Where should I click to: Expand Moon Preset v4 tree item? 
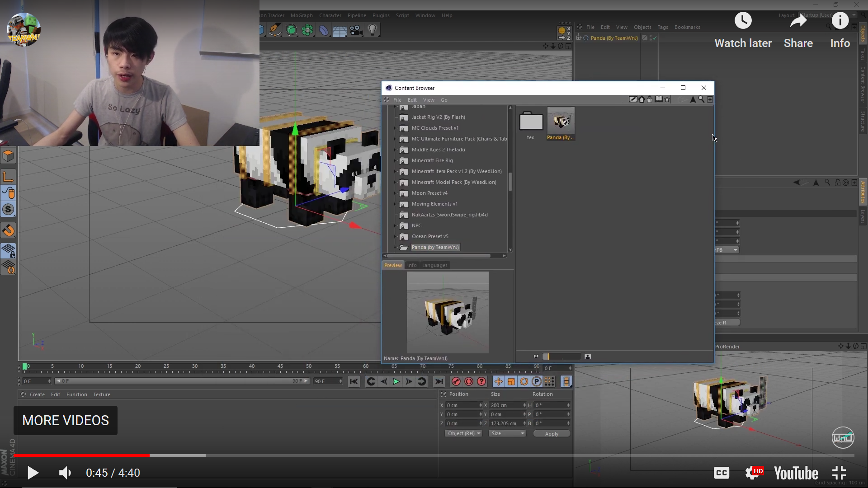click(396, 193)
